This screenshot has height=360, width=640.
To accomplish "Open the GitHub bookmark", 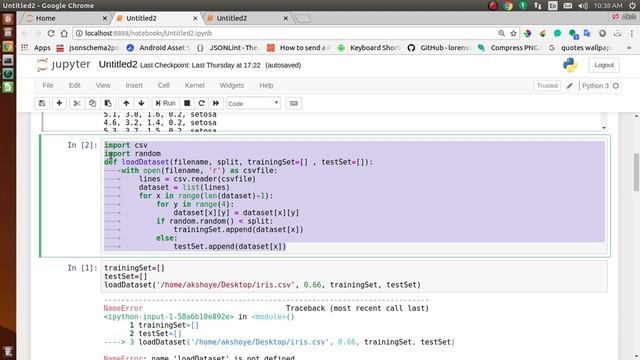I will pos(439,48).
